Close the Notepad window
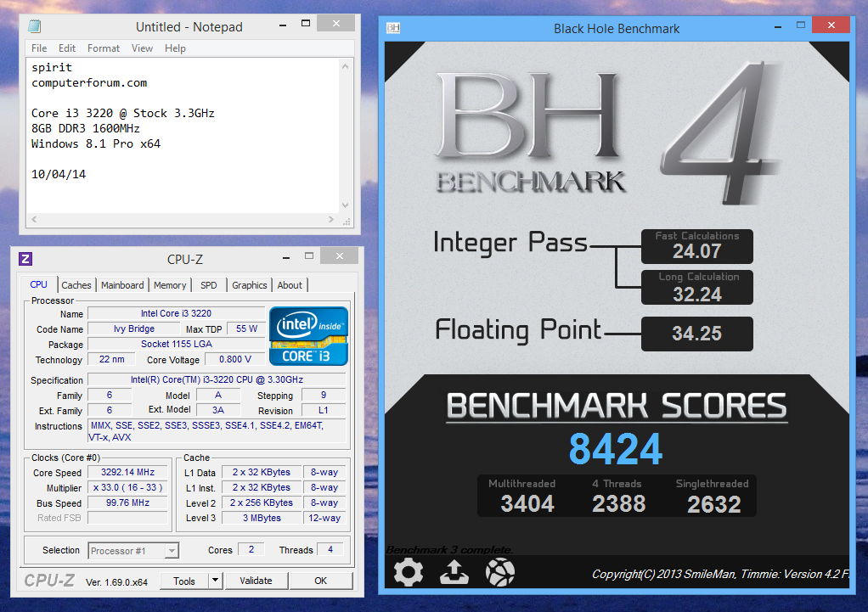The height and width of the screenshot is (612, 868). 336,23
